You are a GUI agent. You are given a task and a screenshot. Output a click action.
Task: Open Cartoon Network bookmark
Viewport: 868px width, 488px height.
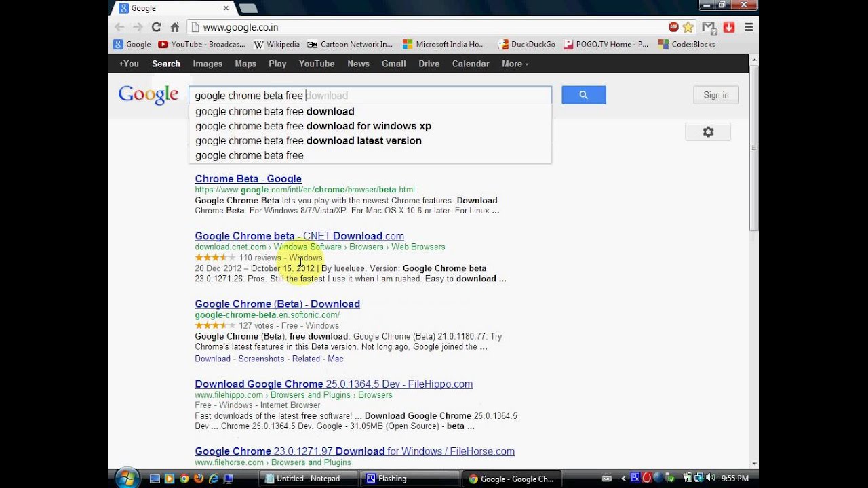click(350, 44)
